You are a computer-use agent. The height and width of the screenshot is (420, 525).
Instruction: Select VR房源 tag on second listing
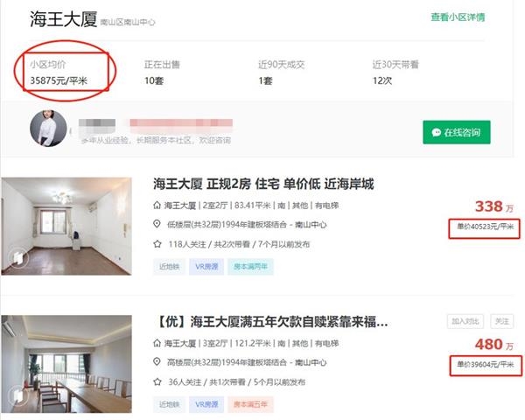point(208,404)
